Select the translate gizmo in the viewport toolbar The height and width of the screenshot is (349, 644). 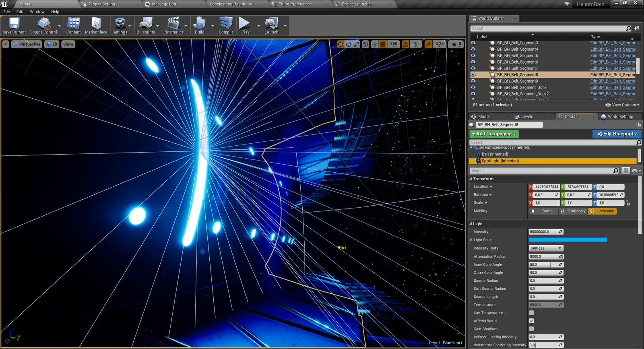click(341, 44)
